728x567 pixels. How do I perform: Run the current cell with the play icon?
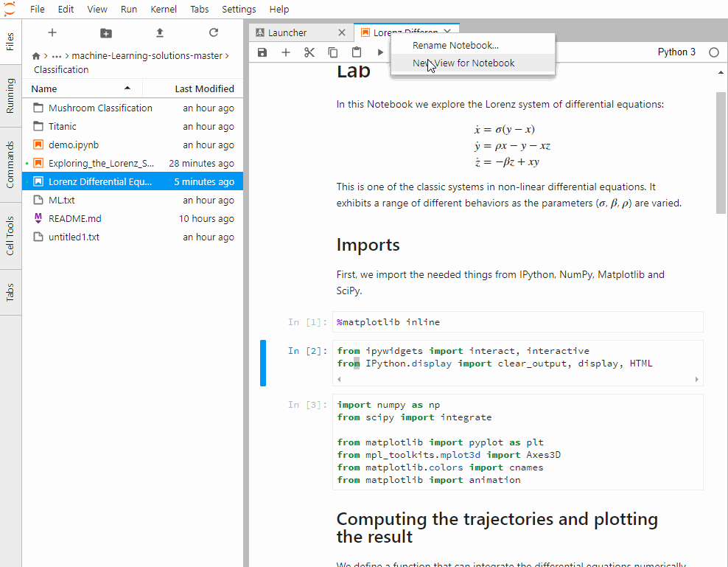coord(379,52)
